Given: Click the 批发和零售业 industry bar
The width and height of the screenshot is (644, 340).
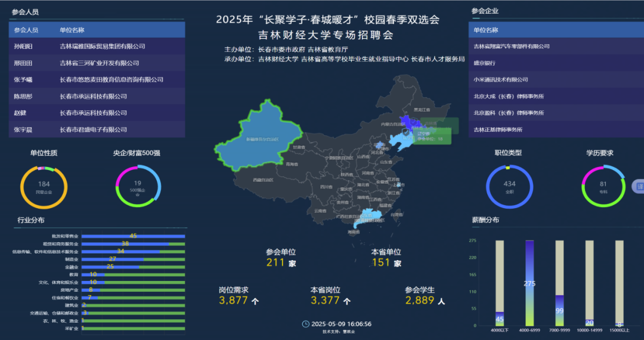Looking at the screenshot, I should pos(133,236).
